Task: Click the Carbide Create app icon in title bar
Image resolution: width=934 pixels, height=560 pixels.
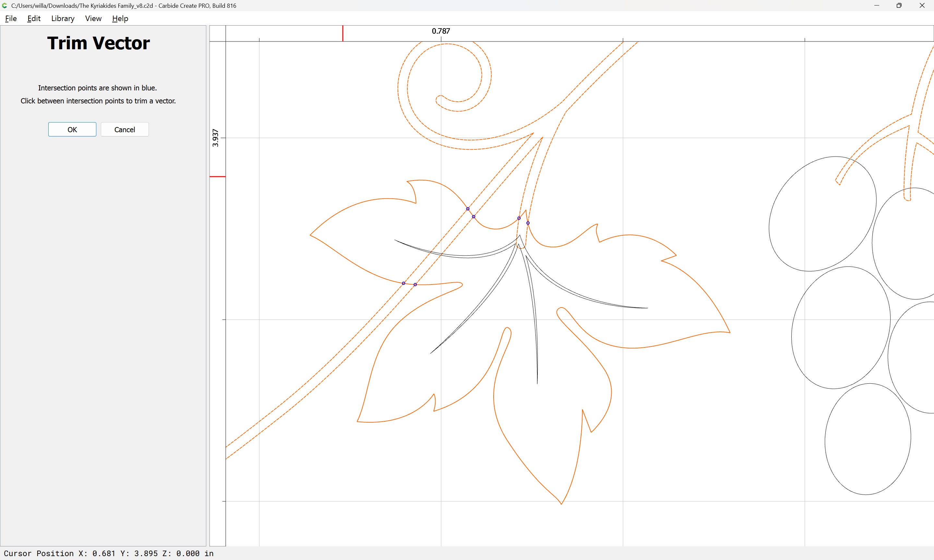Action: pos(5,6)
